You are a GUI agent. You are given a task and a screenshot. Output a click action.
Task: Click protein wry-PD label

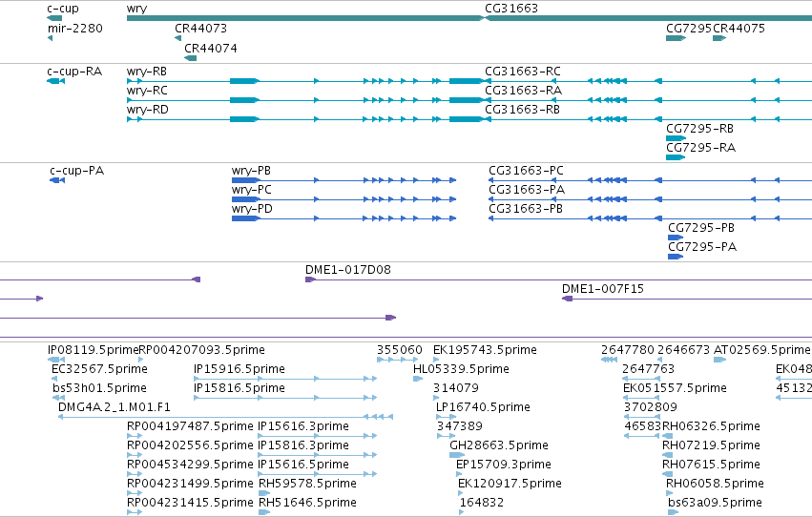[x=252, y=209]
